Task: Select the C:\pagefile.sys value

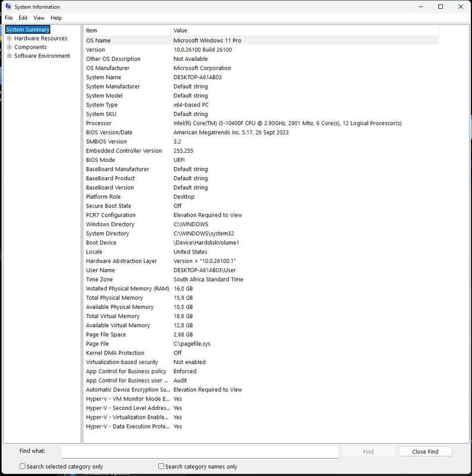Action: (192, 344)
